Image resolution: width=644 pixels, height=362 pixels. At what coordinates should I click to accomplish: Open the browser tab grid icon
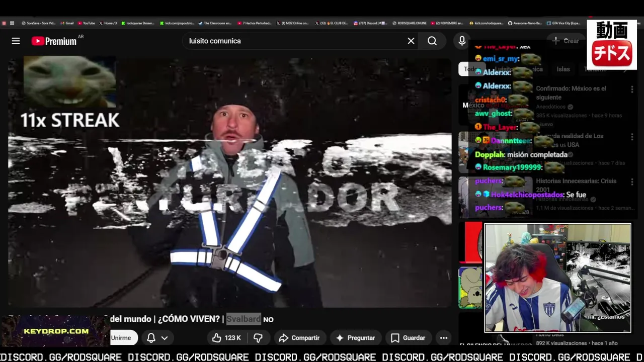[x=12, y=23]
